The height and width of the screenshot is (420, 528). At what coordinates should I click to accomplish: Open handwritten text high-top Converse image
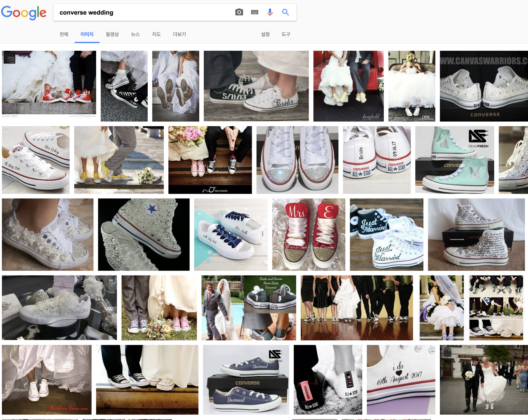(x=476, y=234)
